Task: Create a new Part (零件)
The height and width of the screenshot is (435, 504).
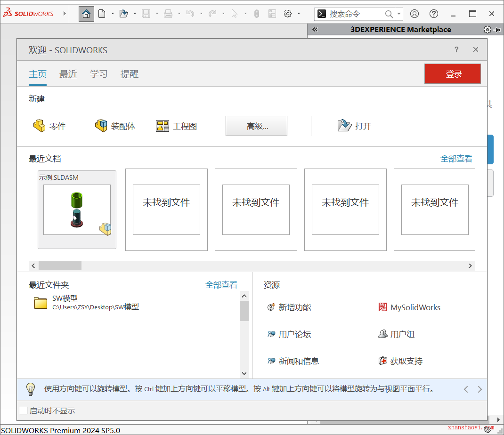Action: pyautogui.click(x=49, y=126)
